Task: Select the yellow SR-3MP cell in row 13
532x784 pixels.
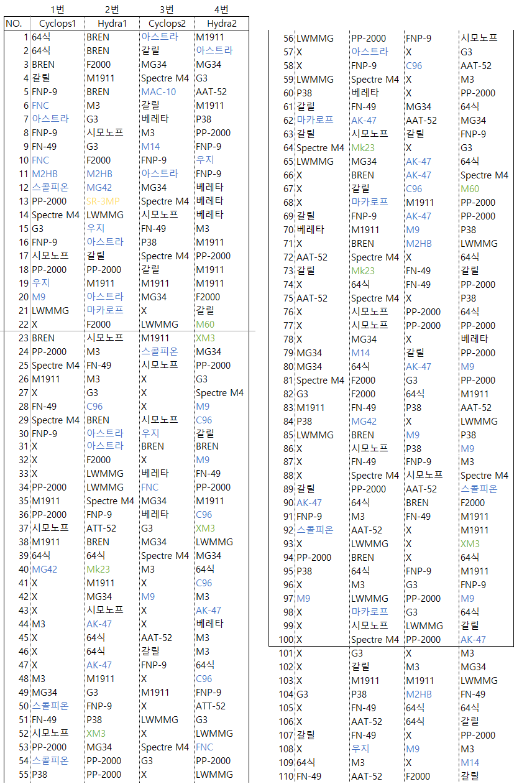Action: 103,201
